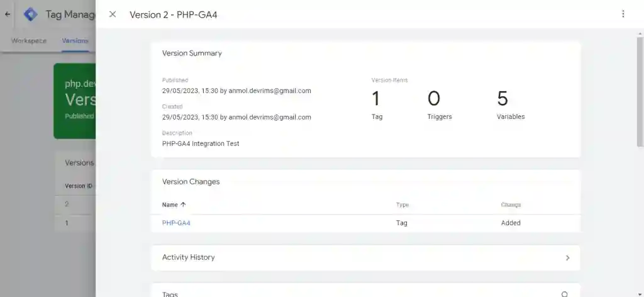Click the Tag Manager logo icon
This screenshot has height=297, width=644.
[30, 14]
